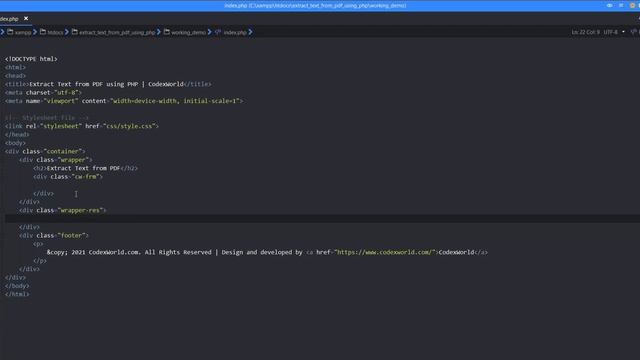This screenshot has height=360, width=640.
Task: Click the closing </head> tag line
Action: pyautogui.click(x=17, y=135)
